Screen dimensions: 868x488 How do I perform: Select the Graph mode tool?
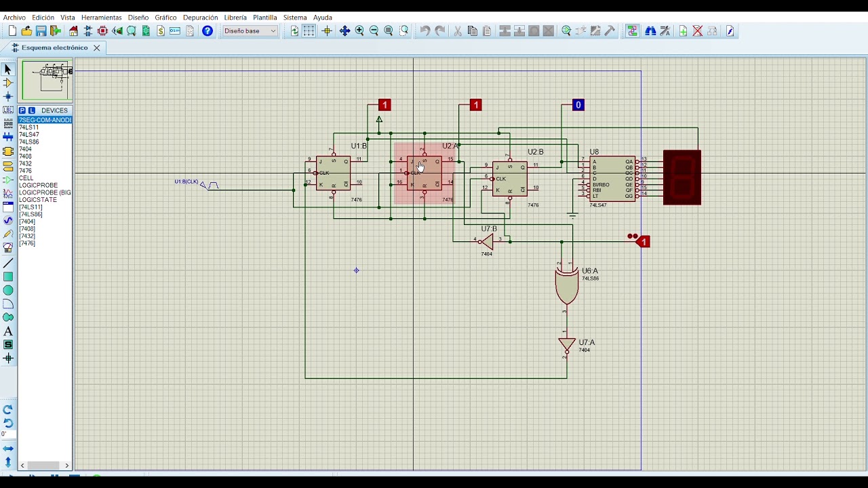8,192
